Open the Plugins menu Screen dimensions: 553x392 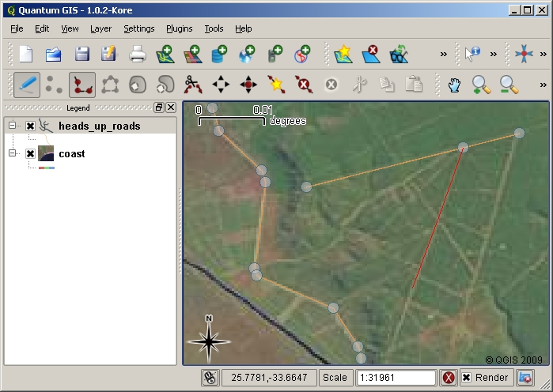pos(179,28)
